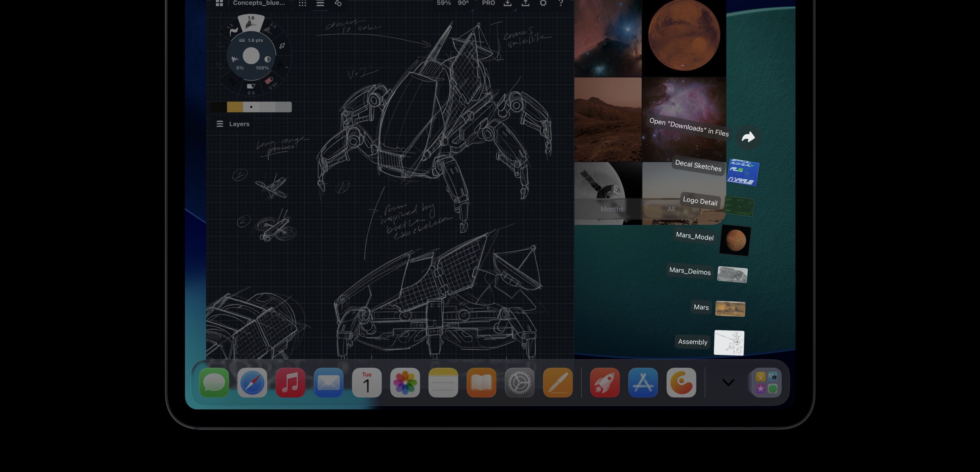Open Photos from the Dock
Viewport: 980px width, 472px height.
click(405, 382)
